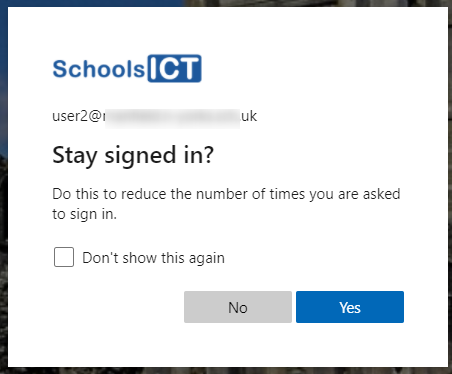452x374 pixels.
Task: Confirm staying signed in with Yes
Action: point(350,307)
